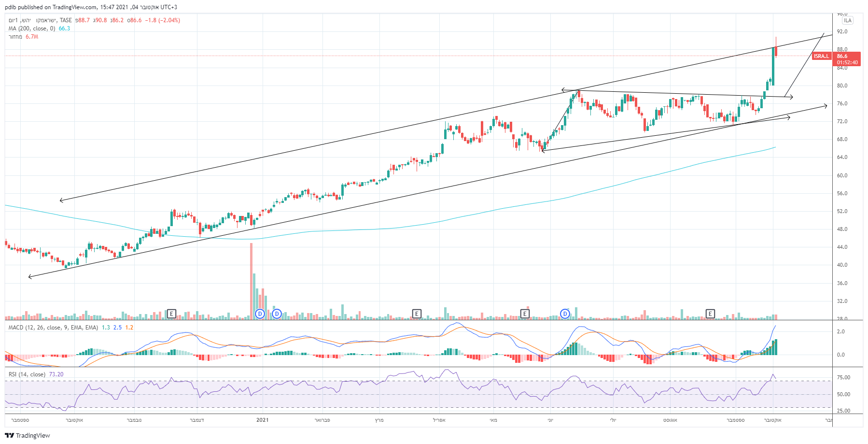The height and width of the screenshot is (444, 868).
Task: Click the 80.0 price axis label
Action: (x=842, y=86)
